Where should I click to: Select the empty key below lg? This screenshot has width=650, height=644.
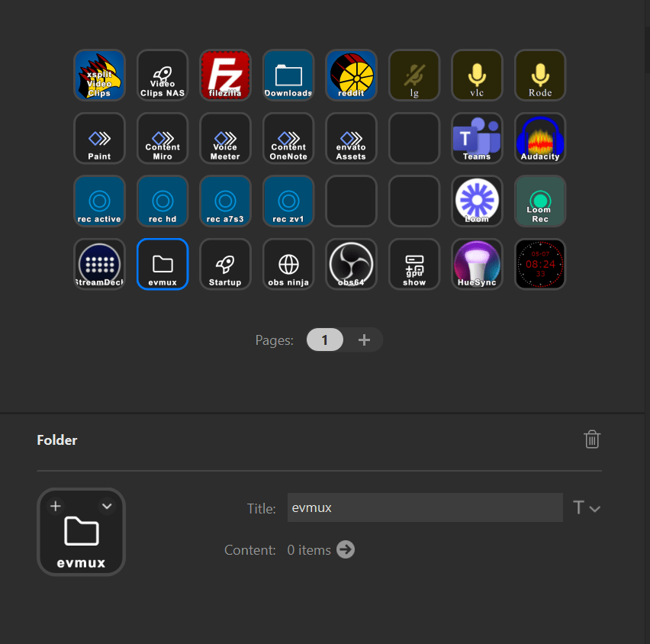pos(414,138)
